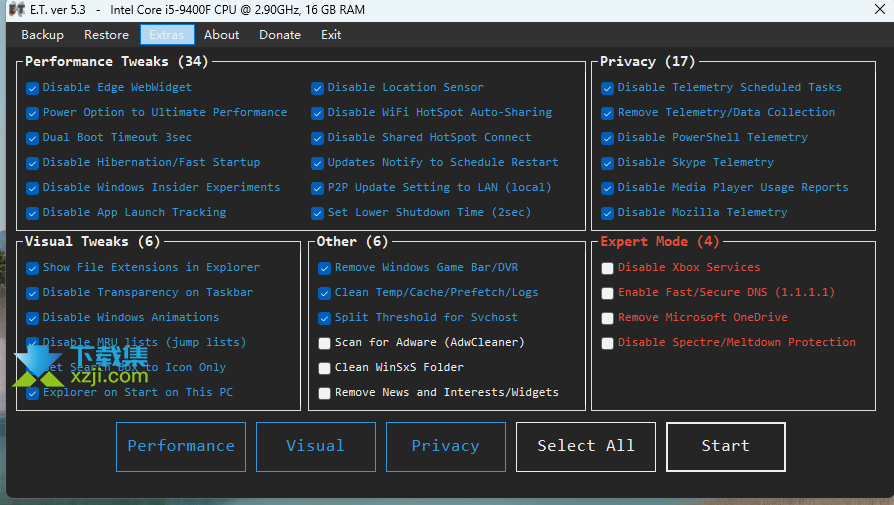Uncheck Disable App Launch Tracking
894x505 pixels.
point(32,214)
